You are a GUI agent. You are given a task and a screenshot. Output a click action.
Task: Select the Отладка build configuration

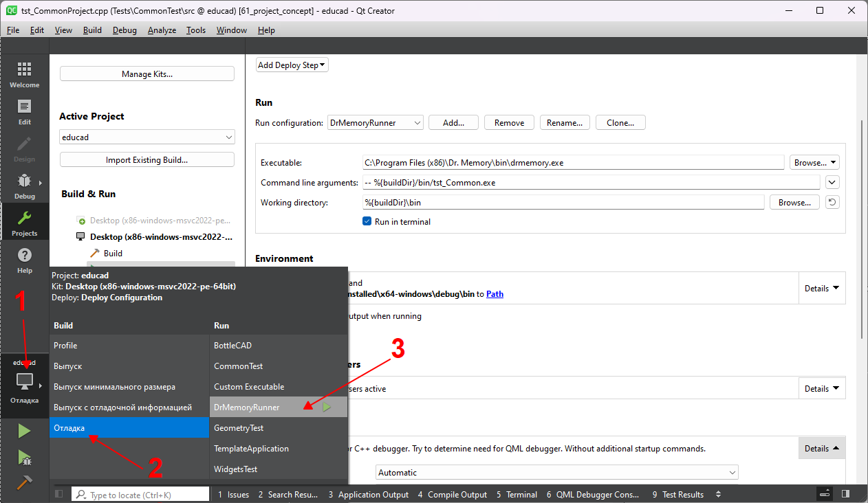(129, 428)
